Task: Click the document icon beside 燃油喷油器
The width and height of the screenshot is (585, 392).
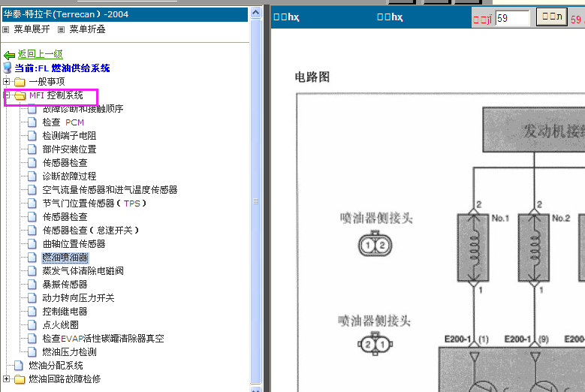Action: [x=32, y=258]
